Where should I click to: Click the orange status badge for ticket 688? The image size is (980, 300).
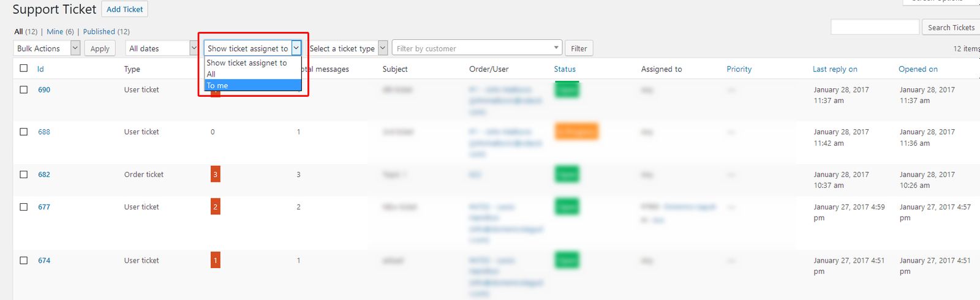point(576,132)
